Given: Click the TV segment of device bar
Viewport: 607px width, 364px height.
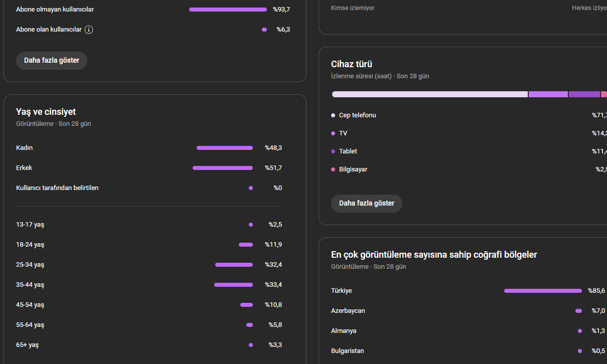Looking at the screenshot, I should point(548,94).
